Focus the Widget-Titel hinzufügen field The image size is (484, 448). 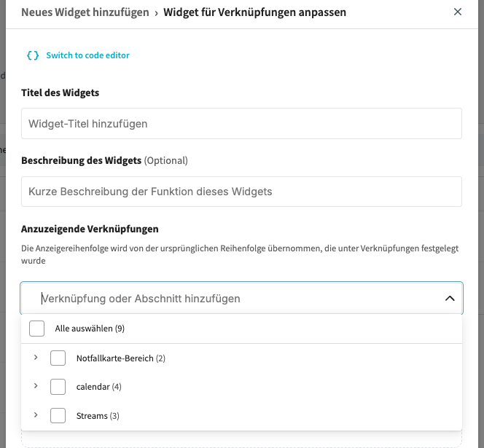tap(241, 124)
